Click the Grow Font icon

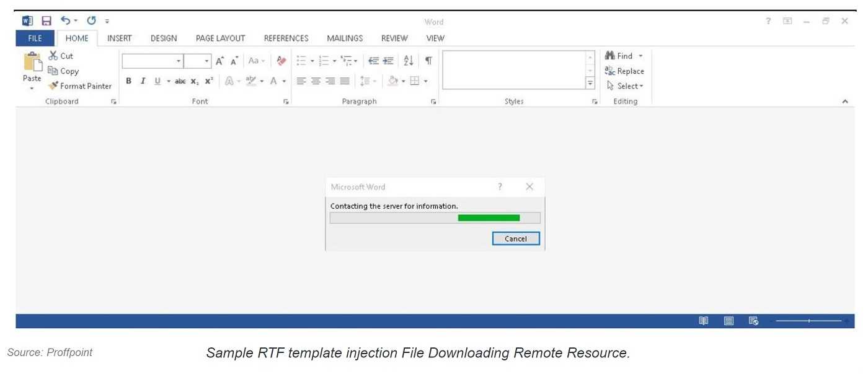coord(219,61)
